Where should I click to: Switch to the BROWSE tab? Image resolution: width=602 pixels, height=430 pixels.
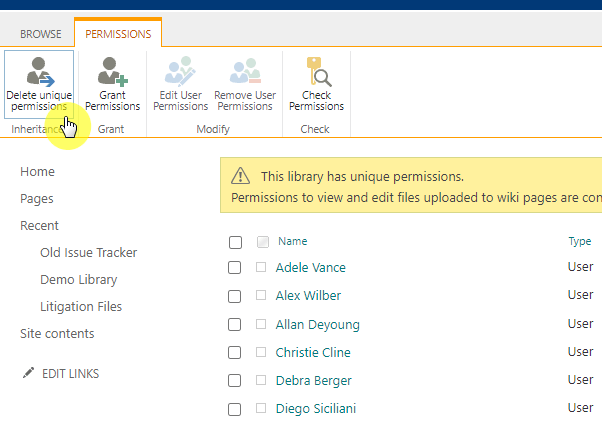tap(41, 34)
